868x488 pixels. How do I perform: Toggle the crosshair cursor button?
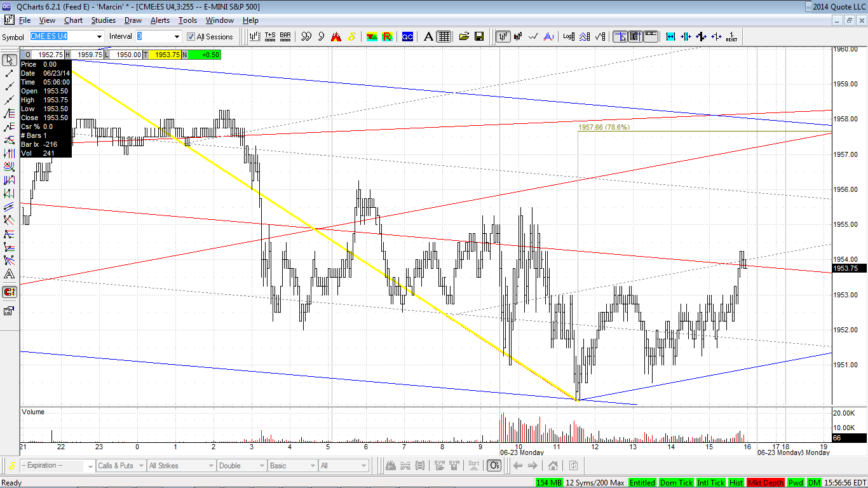tap(620, 37)
